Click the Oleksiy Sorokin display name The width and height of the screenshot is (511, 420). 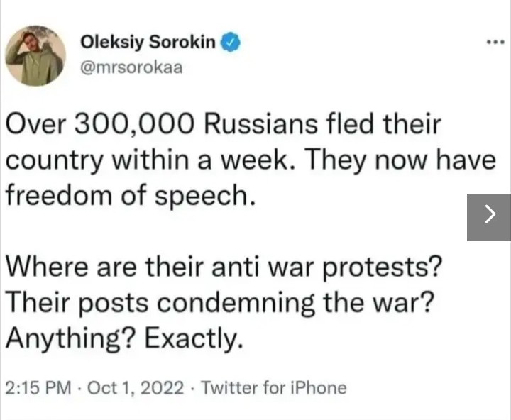coord(148,43)
